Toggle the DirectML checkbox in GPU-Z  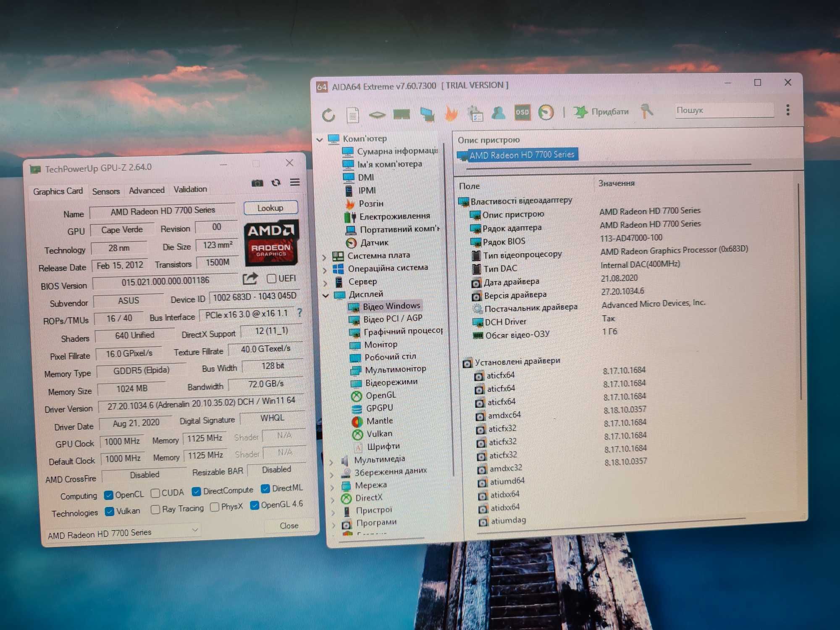(x=265, y=488)
